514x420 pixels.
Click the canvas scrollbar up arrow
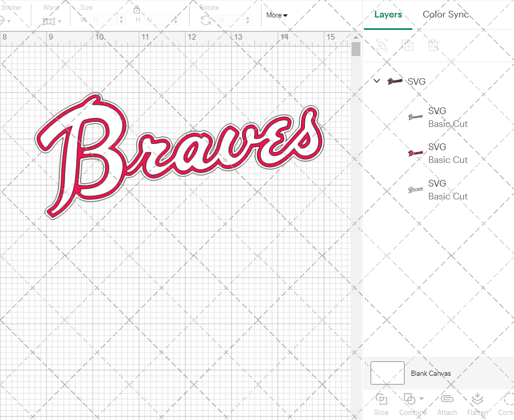(x=356, y=37)
